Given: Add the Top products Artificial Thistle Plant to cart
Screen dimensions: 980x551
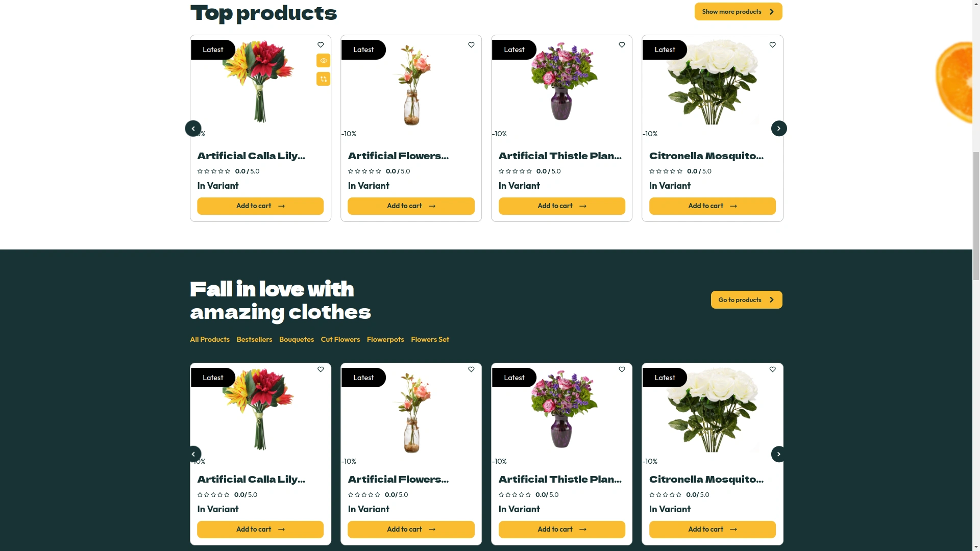Looking at the screenshot, I should pyautogui.click(x=561, y=206).
